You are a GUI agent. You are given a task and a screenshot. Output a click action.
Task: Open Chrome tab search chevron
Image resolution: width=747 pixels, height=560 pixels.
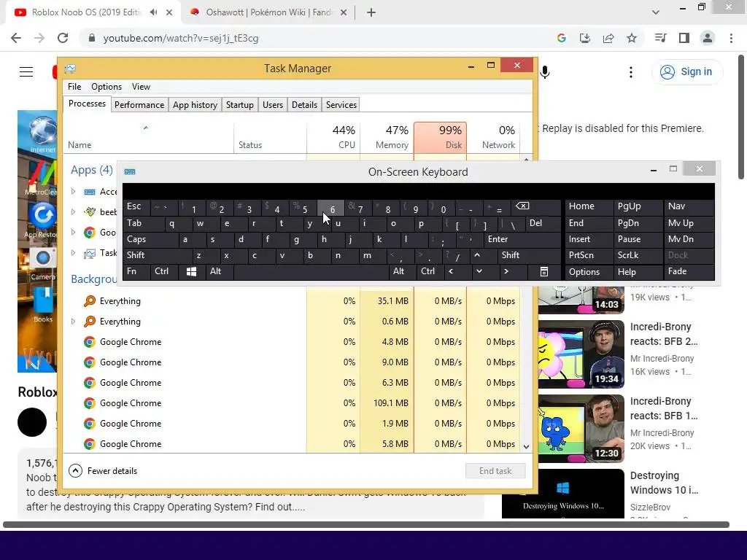[x=656, y=12]
